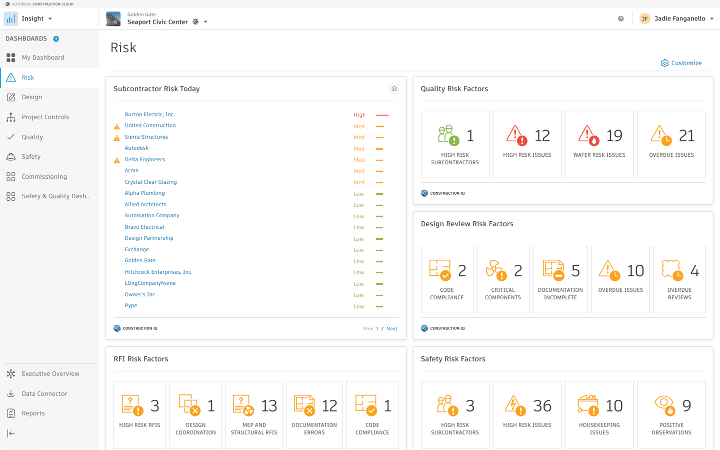Click the Subcontractor Risk Today settings gear
The width and height of the screenshot is (720, 450).
pyautogui.click(x=394, y=89)
